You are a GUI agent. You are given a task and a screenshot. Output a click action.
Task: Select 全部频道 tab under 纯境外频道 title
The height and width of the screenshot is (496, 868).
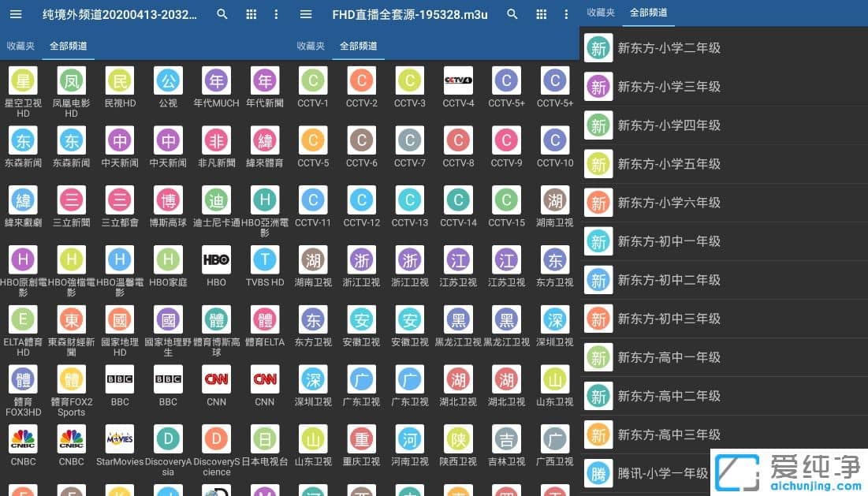click(x=70, y=46)
